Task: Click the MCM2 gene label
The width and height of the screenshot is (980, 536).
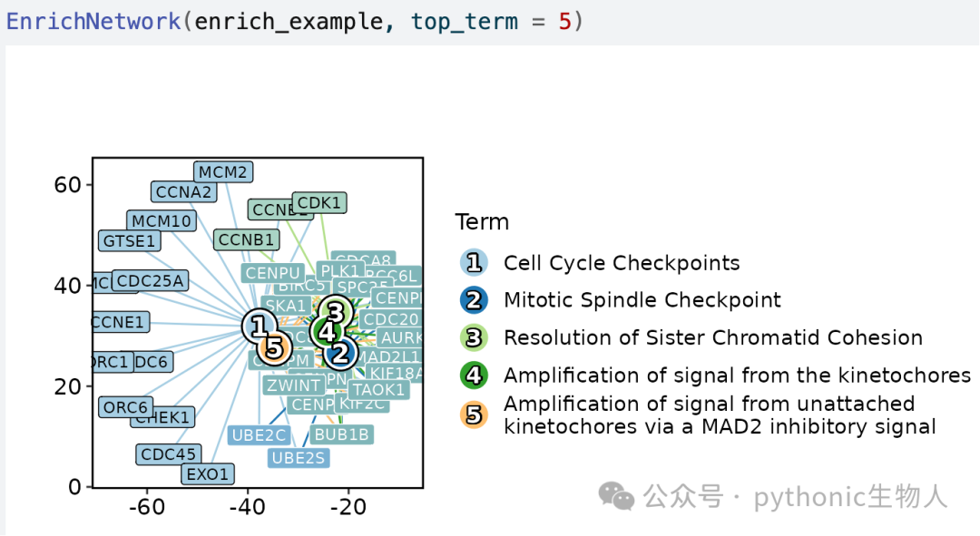Action: [223, 171]
